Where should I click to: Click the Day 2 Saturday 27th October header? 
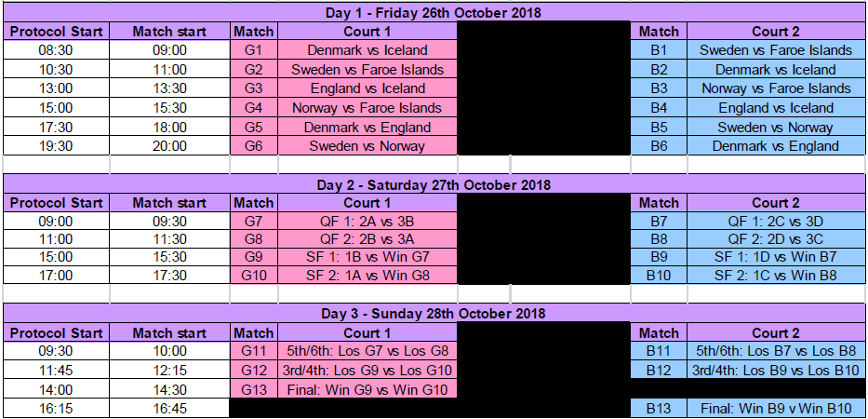tap(434, 184)
